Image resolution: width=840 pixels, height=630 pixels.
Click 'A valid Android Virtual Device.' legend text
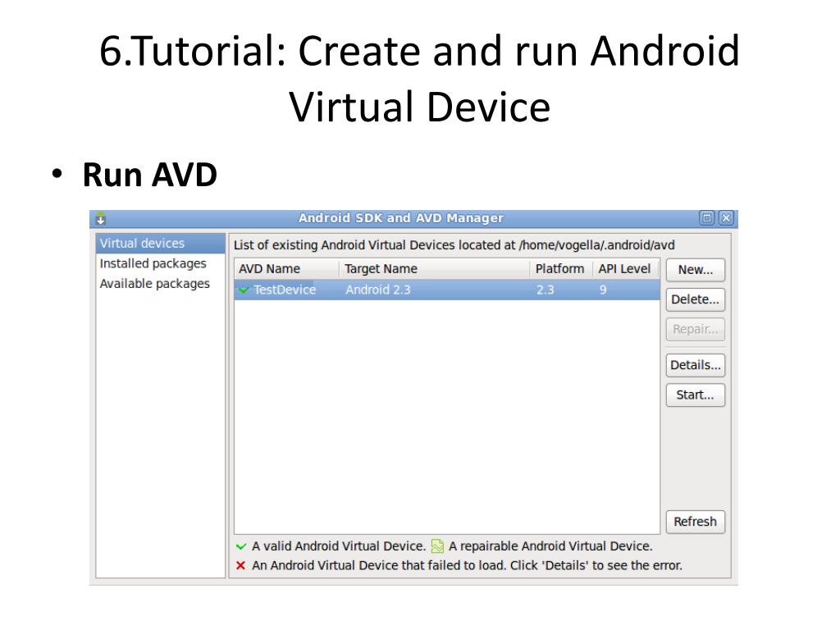coord(339,546)
